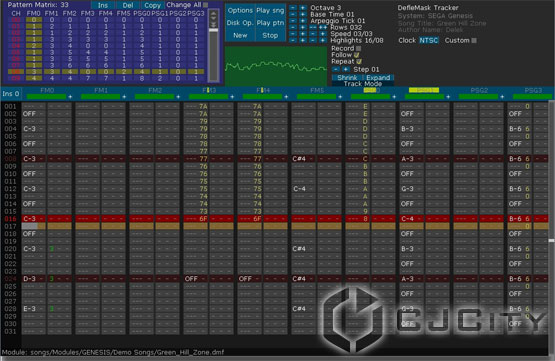Expand FM0 channel with plus icon
The image size is (555, 361).
click(x=70, y=97)
